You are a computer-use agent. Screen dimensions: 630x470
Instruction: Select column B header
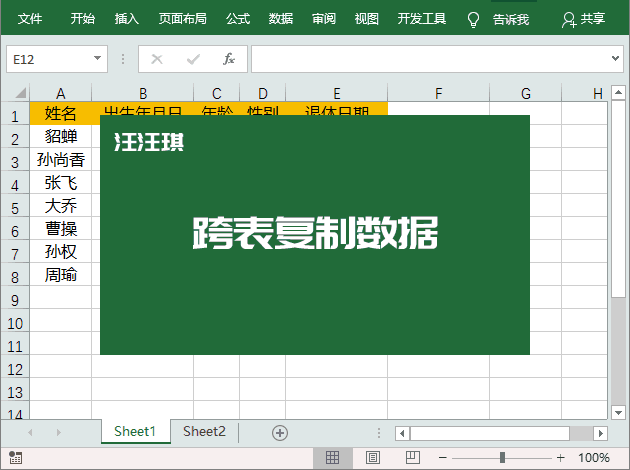pos(143,93)
